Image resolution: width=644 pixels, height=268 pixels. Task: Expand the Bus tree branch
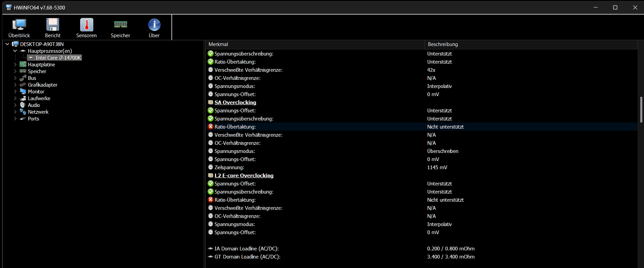[15, 78]
